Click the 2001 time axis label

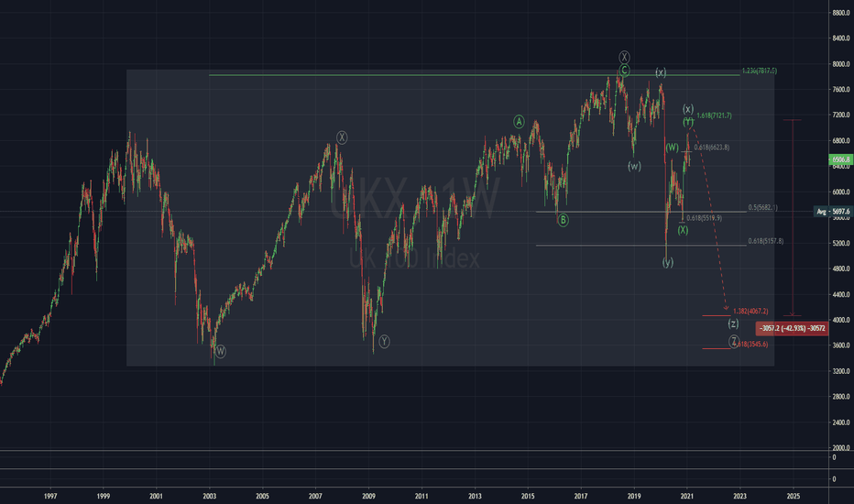tap(157, 496)
